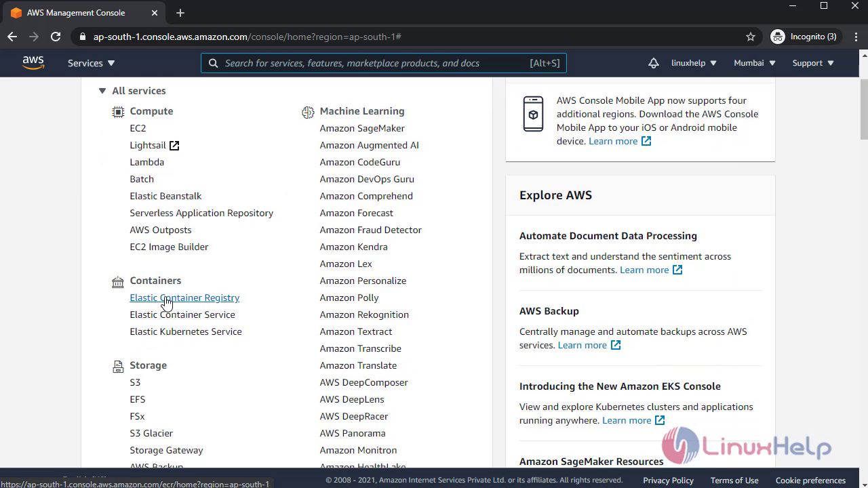
Task: Open the linuxhelp account dropdown
Action: (694, 63)
